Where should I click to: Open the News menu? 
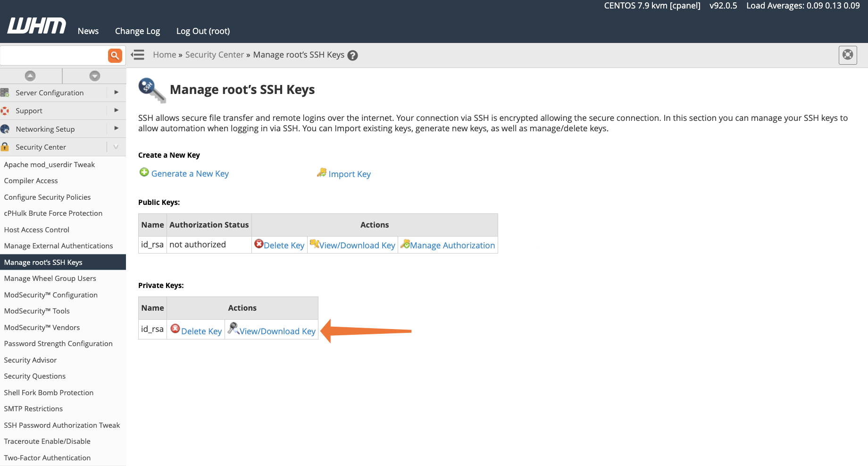[88, 31]
